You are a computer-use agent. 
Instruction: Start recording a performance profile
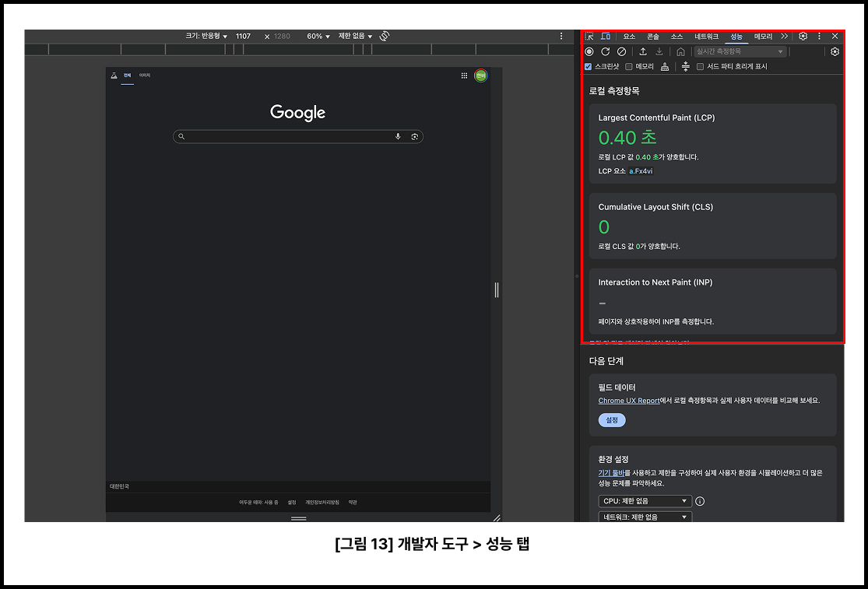[589, 51]
